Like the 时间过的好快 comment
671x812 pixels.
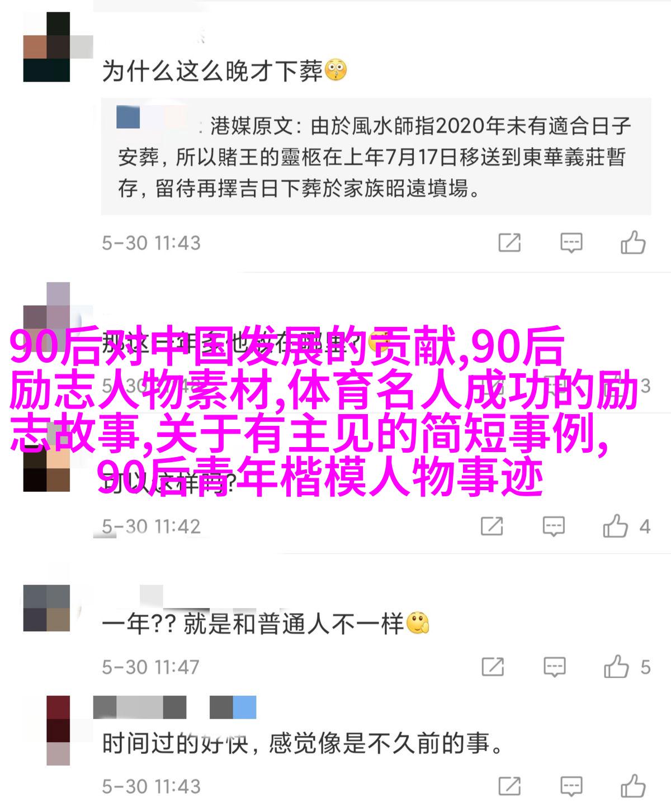click(633, 786)
